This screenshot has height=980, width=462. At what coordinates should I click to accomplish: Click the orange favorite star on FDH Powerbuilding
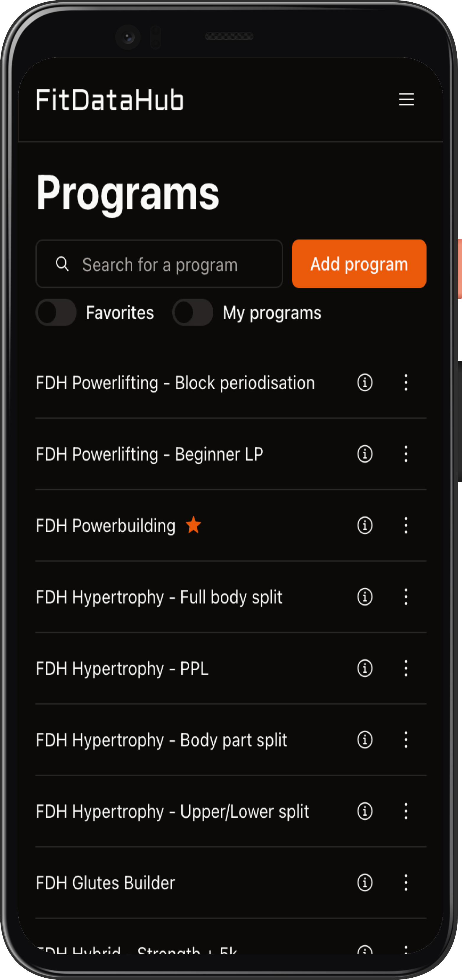point(193,525)
